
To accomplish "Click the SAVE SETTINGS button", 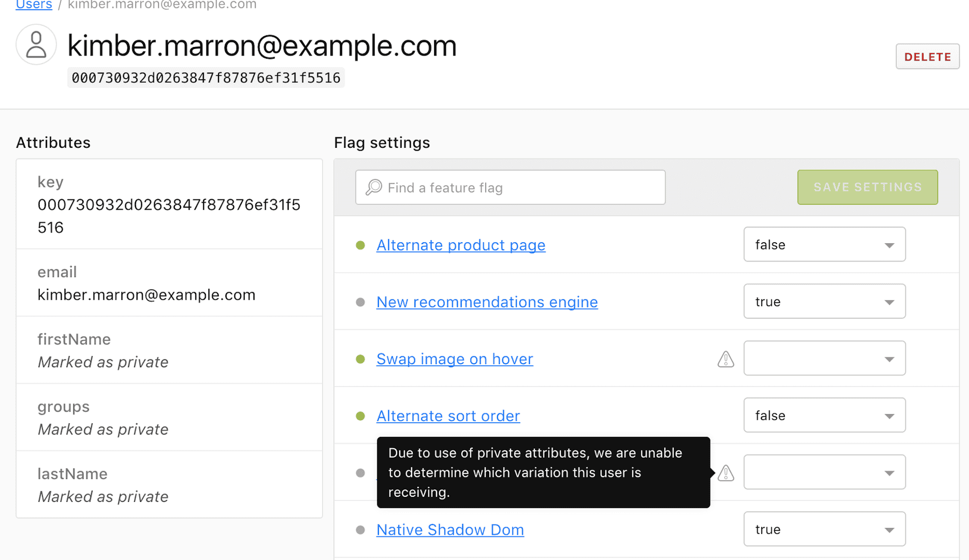I will click(x=867, y=187).
